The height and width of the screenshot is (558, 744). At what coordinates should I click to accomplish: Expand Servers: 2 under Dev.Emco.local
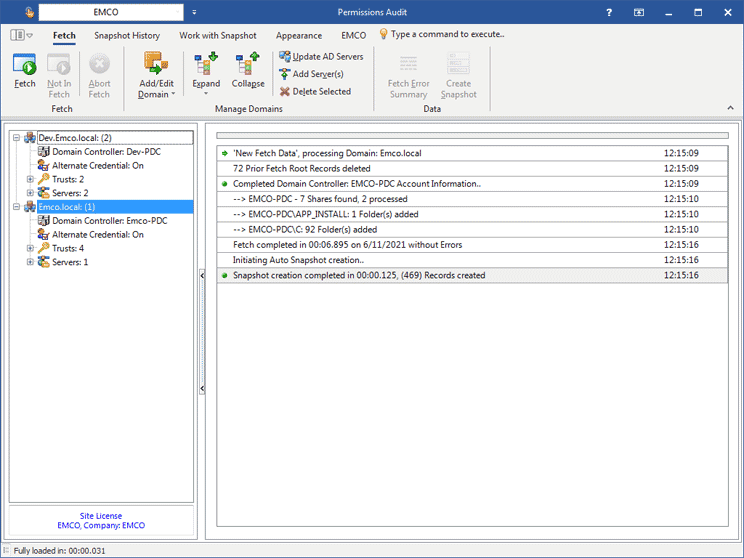(30, 193)
